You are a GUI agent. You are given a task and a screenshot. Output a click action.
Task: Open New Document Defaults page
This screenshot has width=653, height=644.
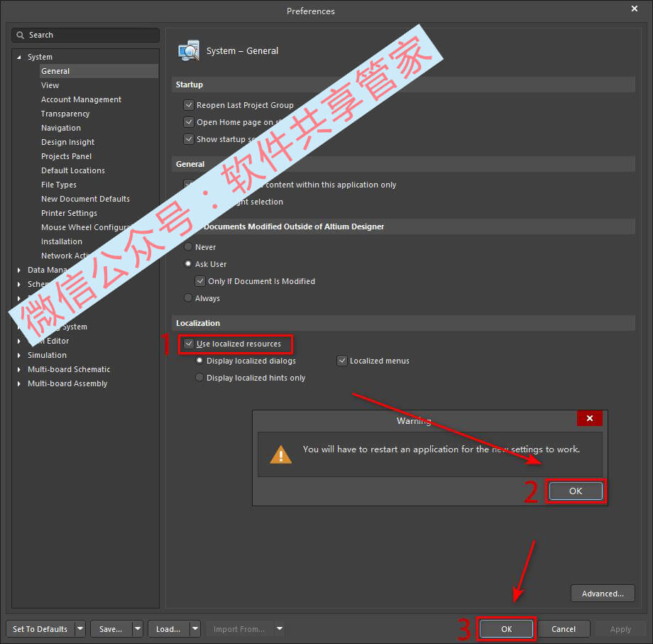click(x=85, y=199)
